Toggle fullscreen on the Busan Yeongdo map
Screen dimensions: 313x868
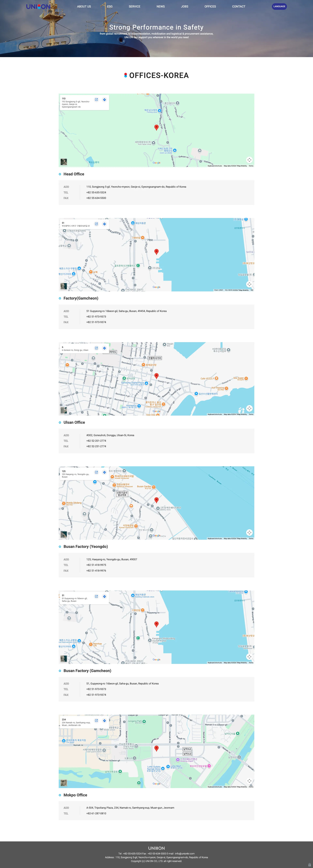(249, 532)
